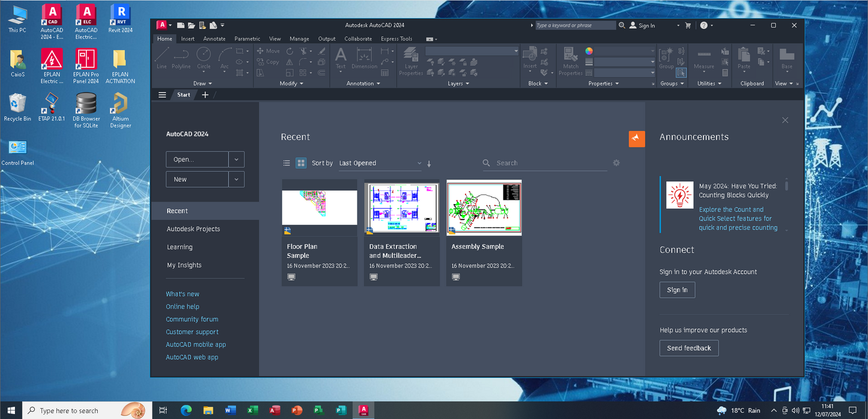This screenshot has height=419, width=868.
Task: Expand the Draw panel flyout
Action: 202,83
